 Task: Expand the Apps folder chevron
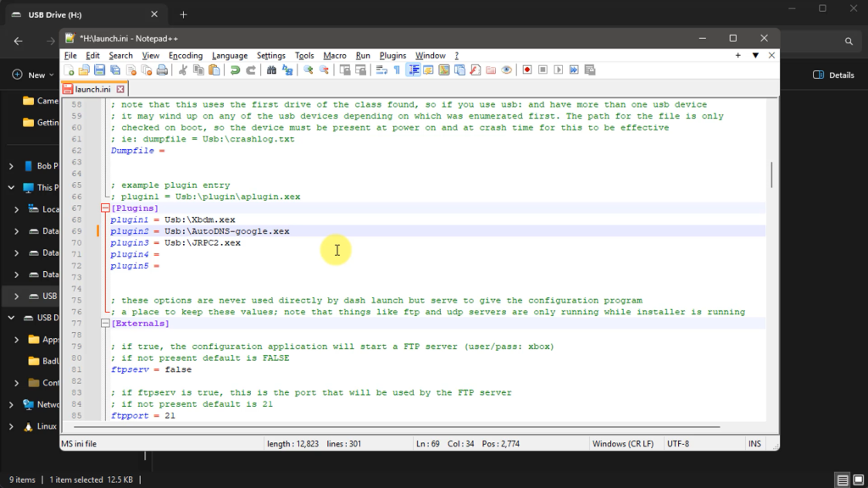pyautogui.click(x=17, y=340)
